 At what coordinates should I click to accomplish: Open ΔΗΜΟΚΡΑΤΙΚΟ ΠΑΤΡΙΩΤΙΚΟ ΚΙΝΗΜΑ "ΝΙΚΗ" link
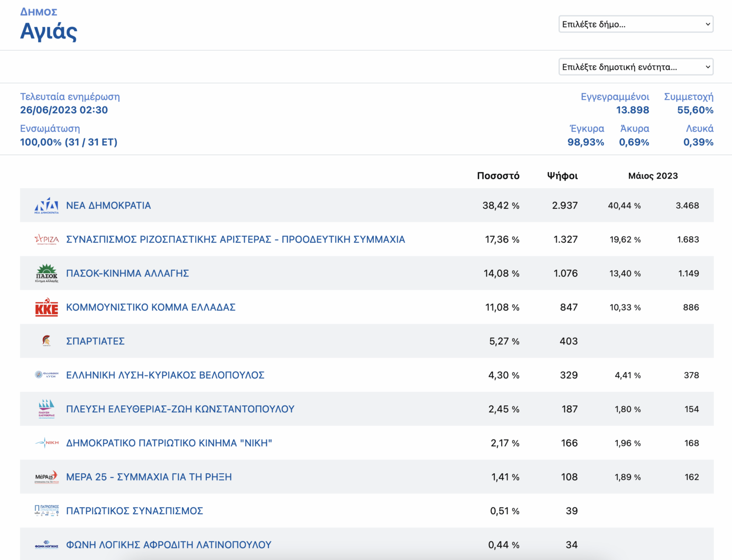(x=169, y=443)
